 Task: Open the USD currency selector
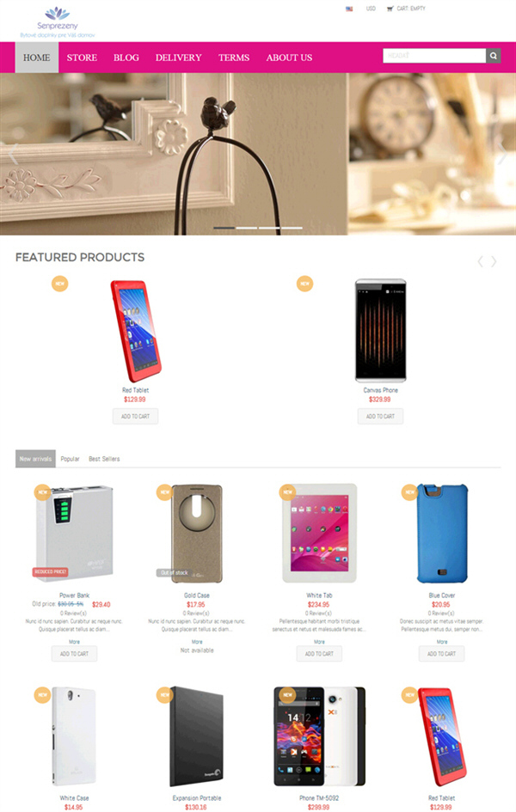[x=371, y=9]
